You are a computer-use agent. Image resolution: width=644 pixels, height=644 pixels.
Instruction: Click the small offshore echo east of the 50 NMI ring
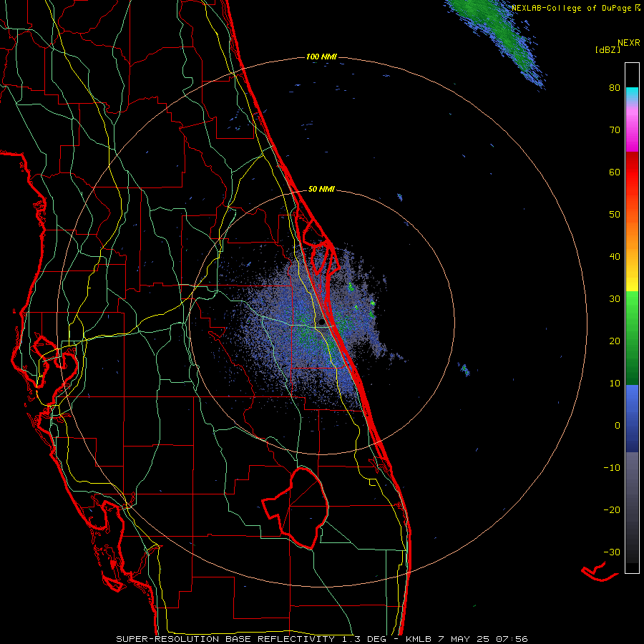(x=465, y=369)
